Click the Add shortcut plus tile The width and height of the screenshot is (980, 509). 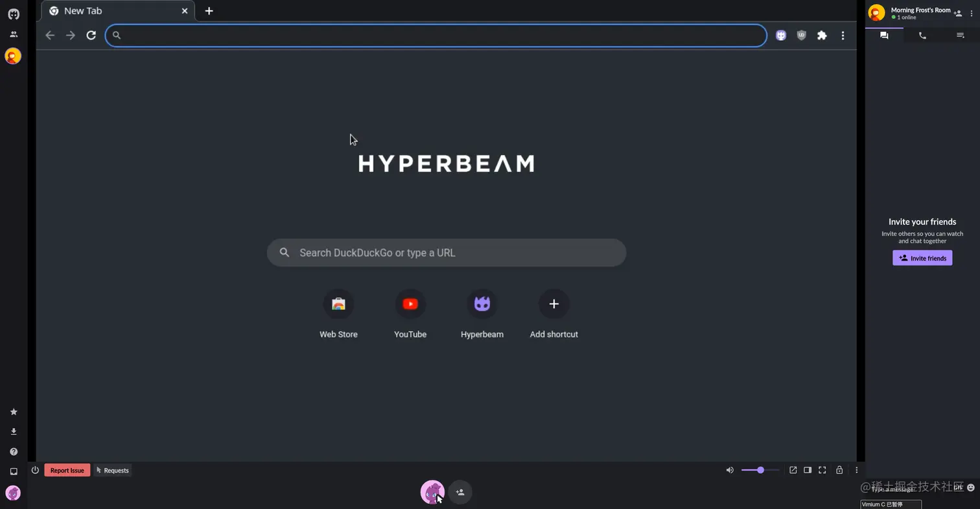[554, 314]
